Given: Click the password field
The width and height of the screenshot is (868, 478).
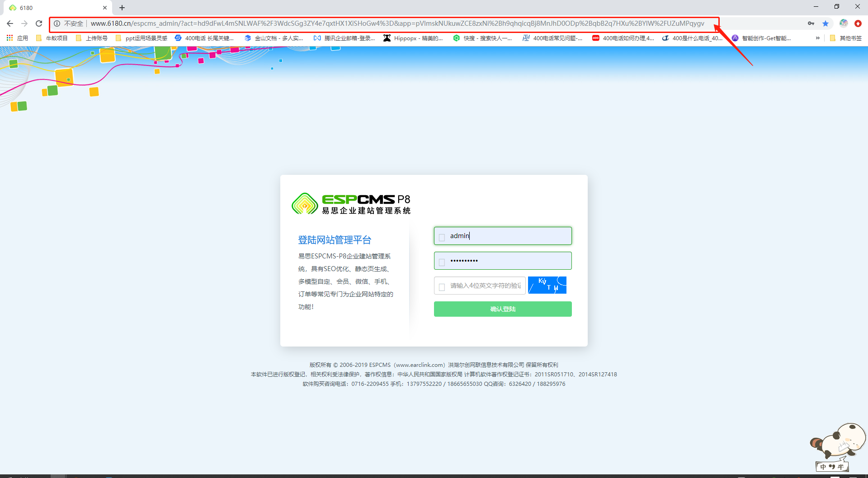Looking at the screenshot, I should 503,261.
